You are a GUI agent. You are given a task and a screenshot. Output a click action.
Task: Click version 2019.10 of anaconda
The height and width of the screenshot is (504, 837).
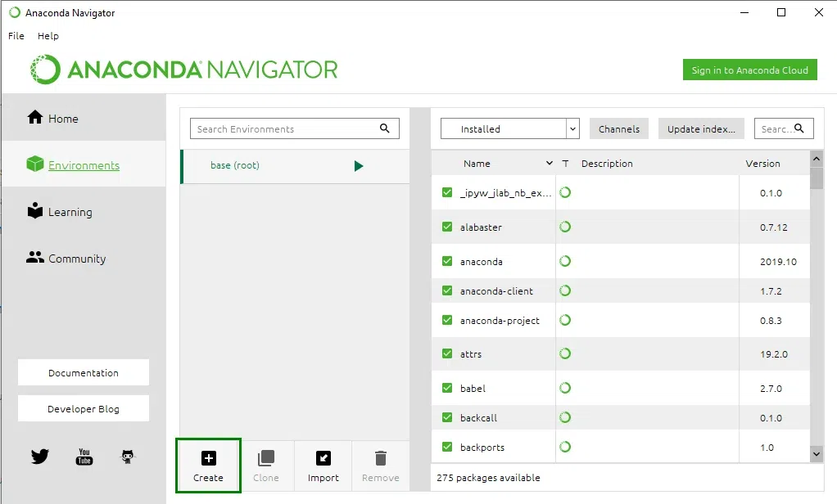coord(778,262)
